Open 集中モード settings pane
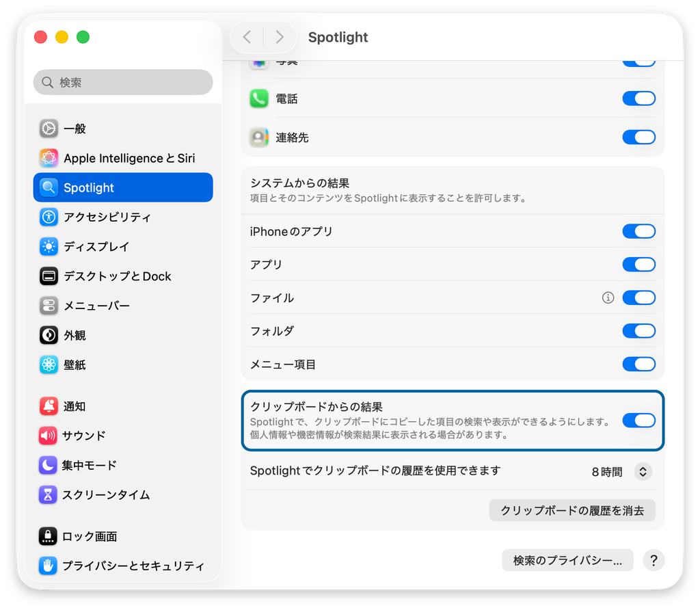 [x=123, y=465]
